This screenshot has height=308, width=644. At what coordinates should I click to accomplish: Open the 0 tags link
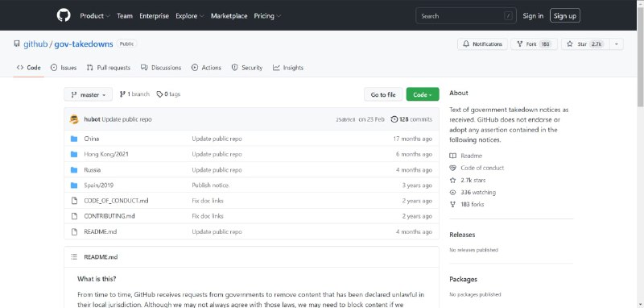pyautogui.click(x=168, y=94)
